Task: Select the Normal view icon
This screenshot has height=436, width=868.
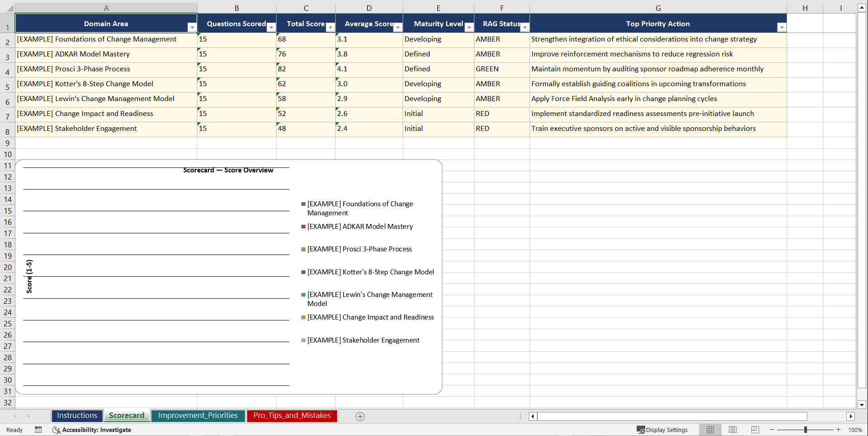Action: tap(710, 430)
